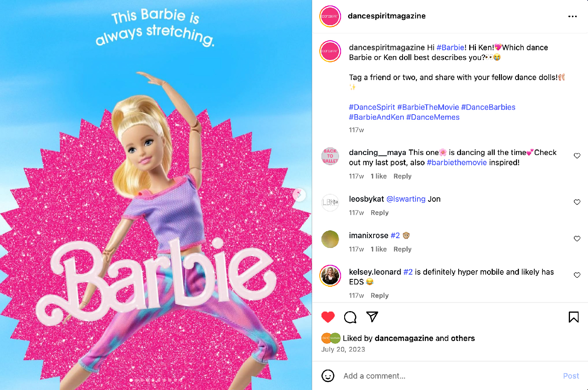The height and width of the screenshot is (390, 588).
Task: Unlike the post with red heart icon
Action: tap(328, 317)
